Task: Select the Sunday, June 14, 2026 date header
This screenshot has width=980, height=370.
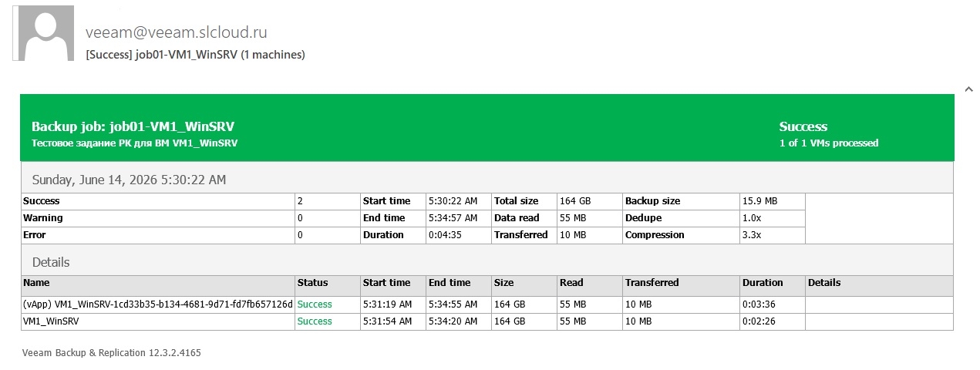Action: [129, 180]
